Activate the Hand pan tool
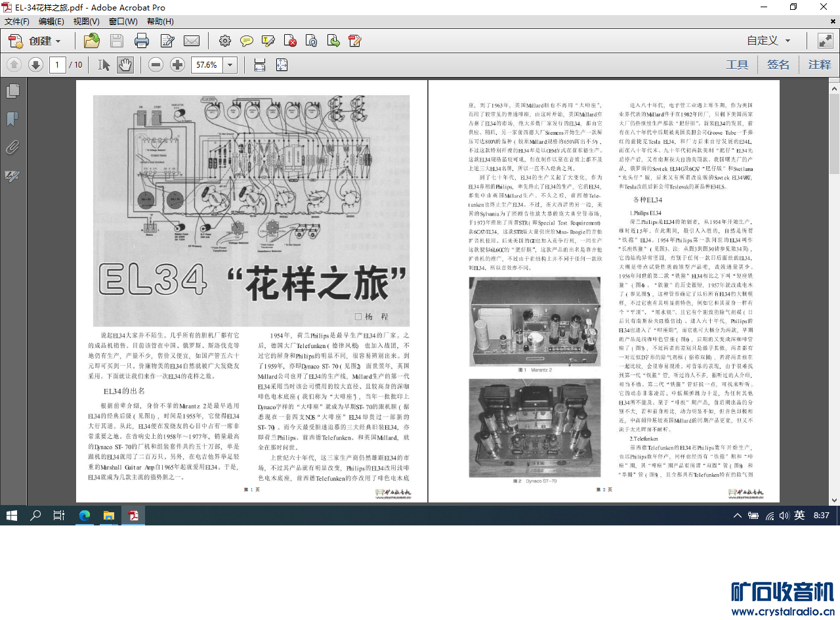 pos(125,64)
